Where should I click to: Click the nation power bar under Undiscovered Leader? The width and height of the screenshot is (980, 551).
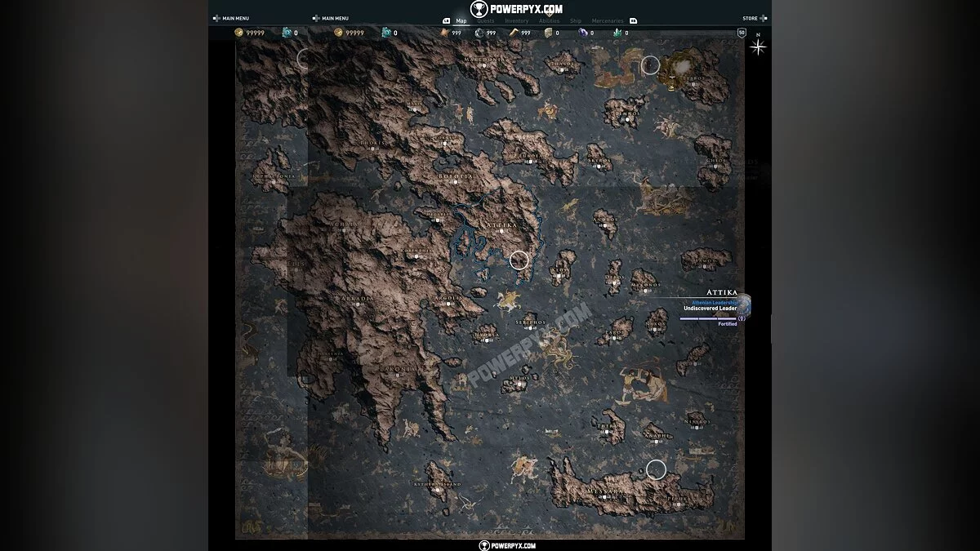(x=707, y=318)
